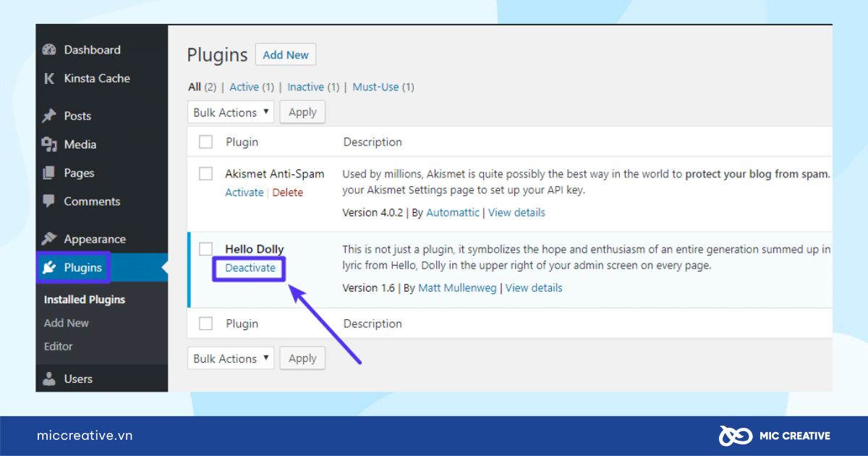
Task: Click the Media icon in sidebar
Action: click(49, 144)
